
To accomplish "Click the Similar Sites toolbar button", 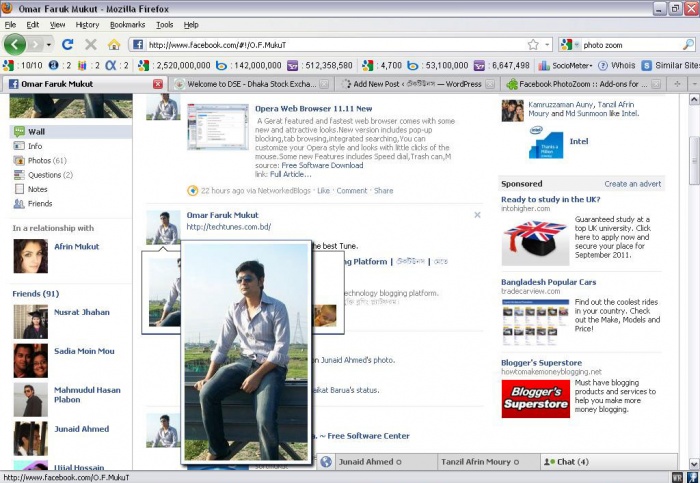I will tap(671, 66).
